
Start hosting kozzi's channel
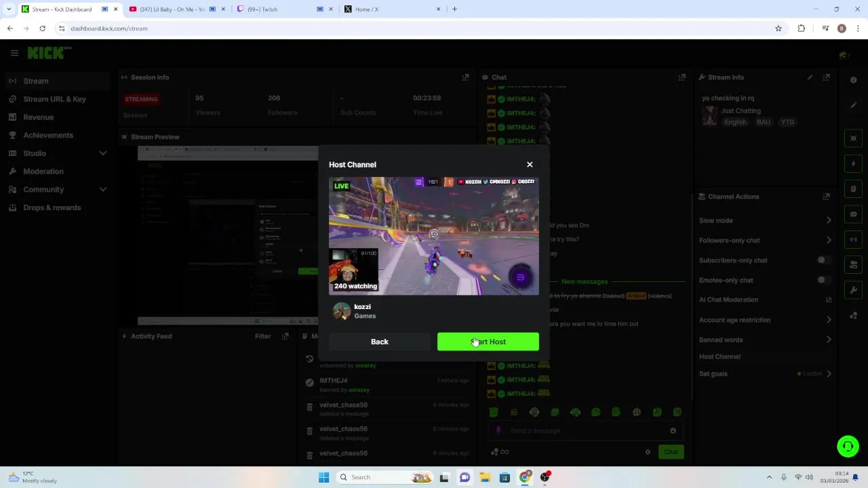(488, 342)
